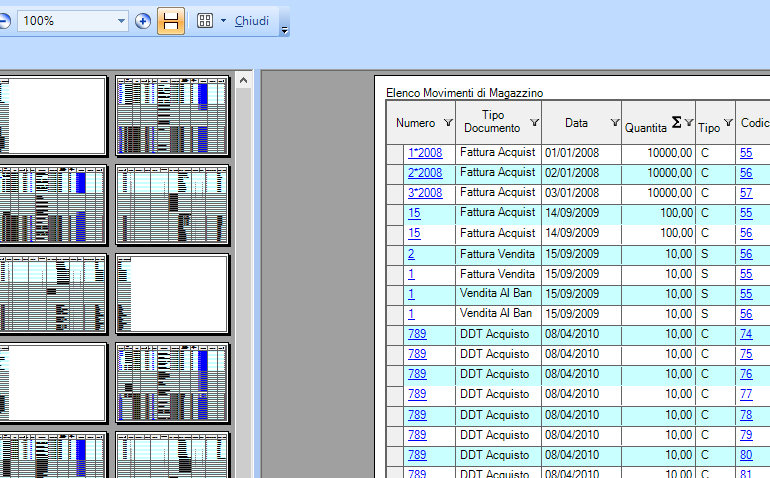The image size is (770, 478).
Task: Toggle the highlighted page width view button
Action: coord(171,21)
